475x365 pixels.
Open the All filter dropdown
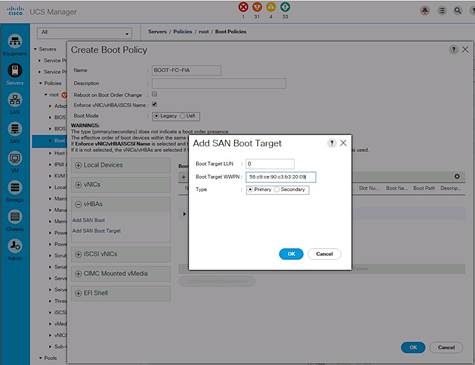(x=85, y=33)
